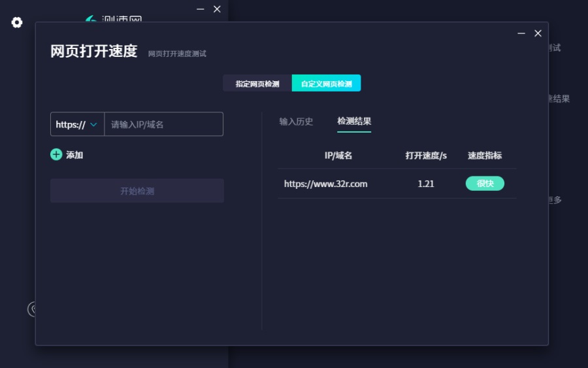Image resolution: width=588 pixels, height=368 pixels.
Task: Switch to 指定网页检测 mode
Action: tap(257, 83)
